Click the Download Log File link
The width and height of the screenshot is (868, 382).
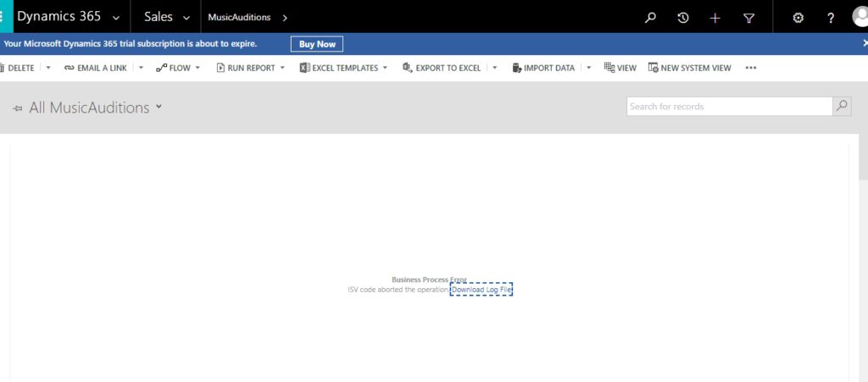pyautogui.click(x=481, y=290)
